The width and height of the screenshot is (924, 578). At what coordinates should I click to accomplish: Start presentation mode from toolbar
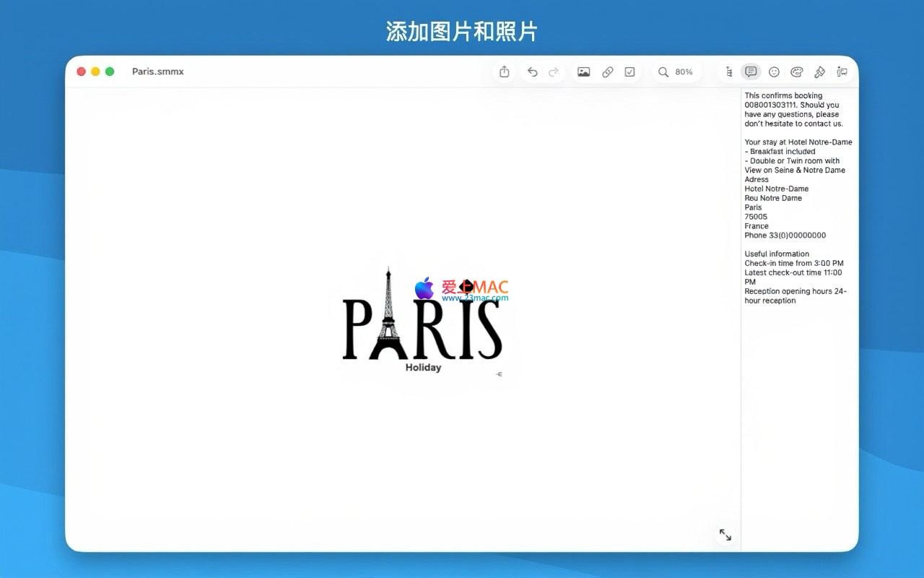pyautogui.click(x=842, y=72)
